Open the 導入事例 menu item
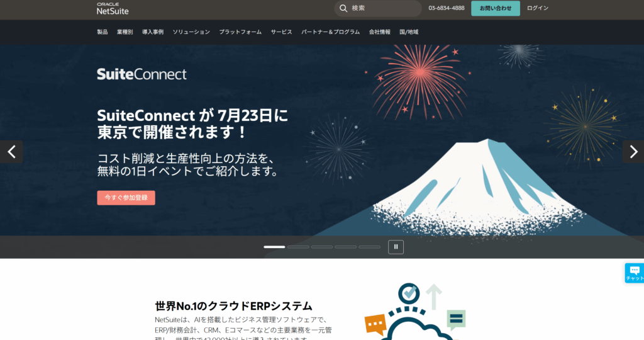 pyautogui.click(x=153, y=32)
